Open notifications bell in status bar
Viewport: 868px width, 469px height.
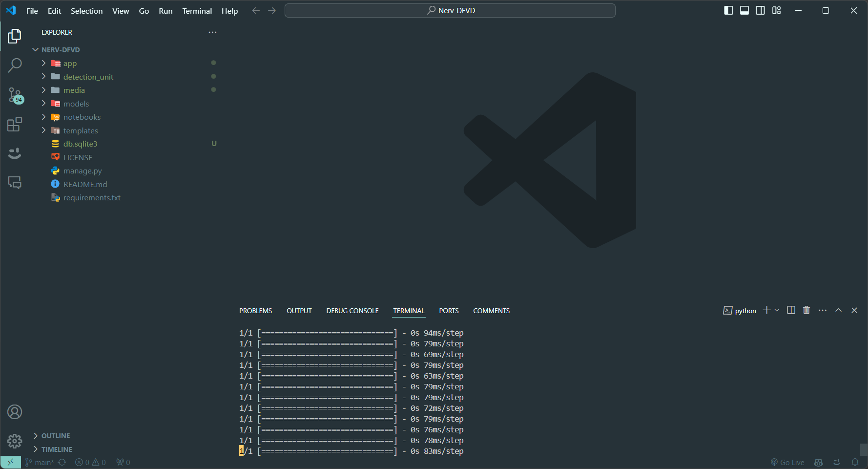coord(855,462)
